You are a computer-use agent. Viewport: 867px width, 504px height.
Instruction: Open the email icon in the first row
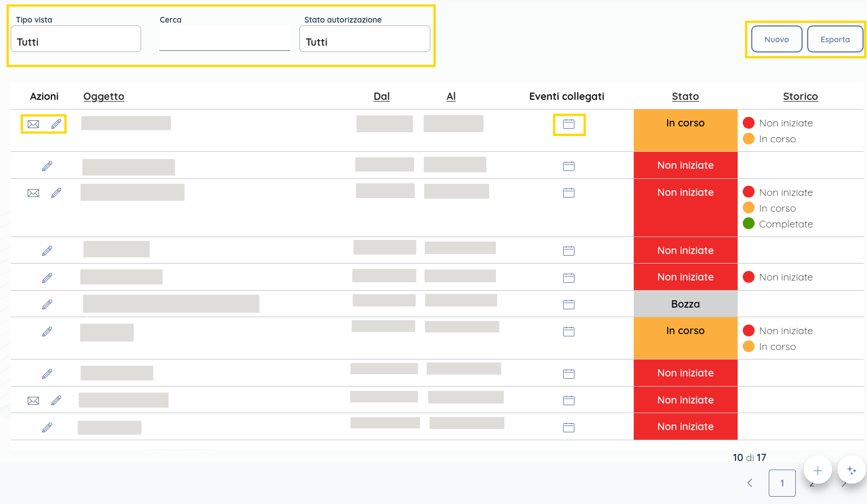point(33,123)
